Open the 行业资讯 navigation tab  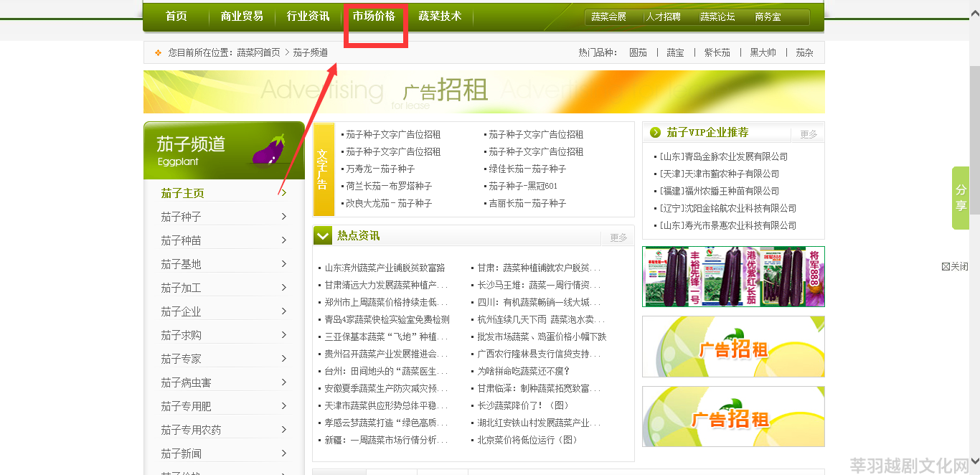click(x=308, y=17)
